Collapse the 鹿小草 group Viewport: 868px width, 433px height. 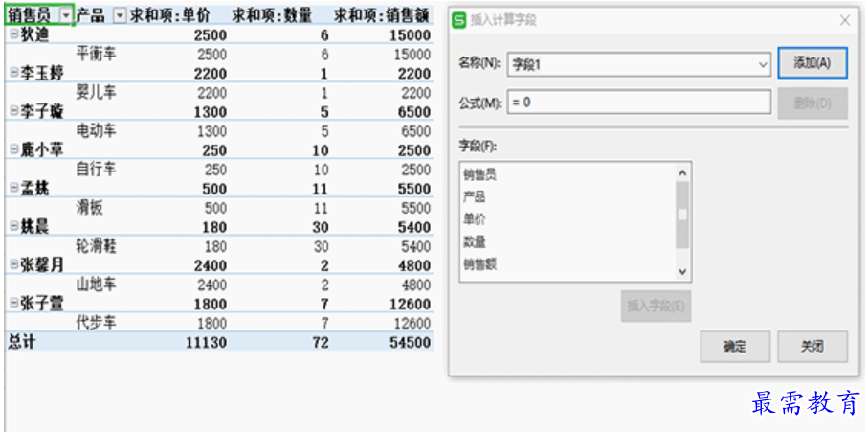[x=13, y=150]
